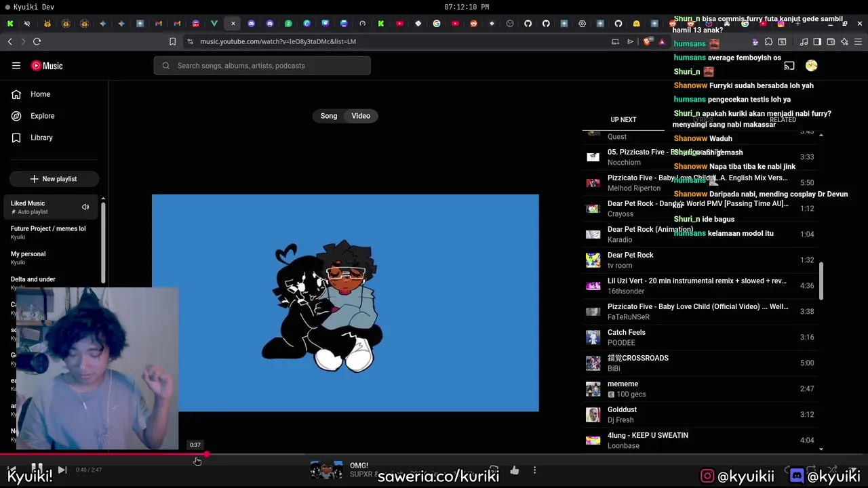Create a New playlist
This screenshot has width=868, height=488.
(x=54, y=179)
